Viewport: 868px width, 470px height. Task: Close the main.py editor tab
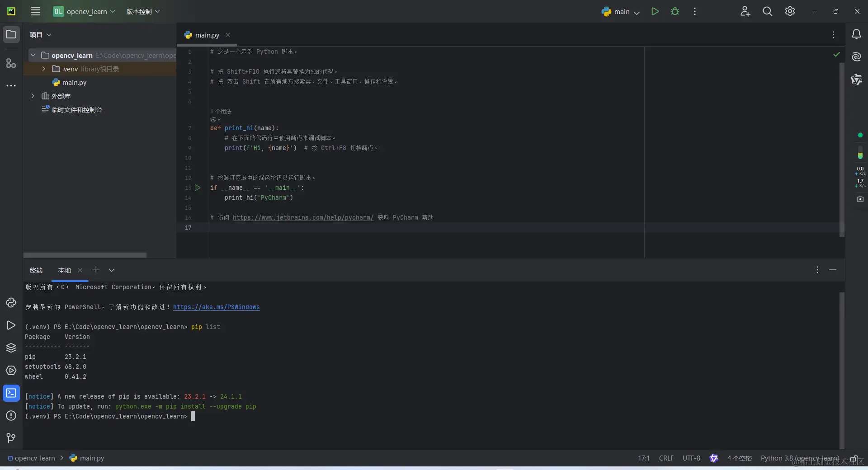click(228, 35)
